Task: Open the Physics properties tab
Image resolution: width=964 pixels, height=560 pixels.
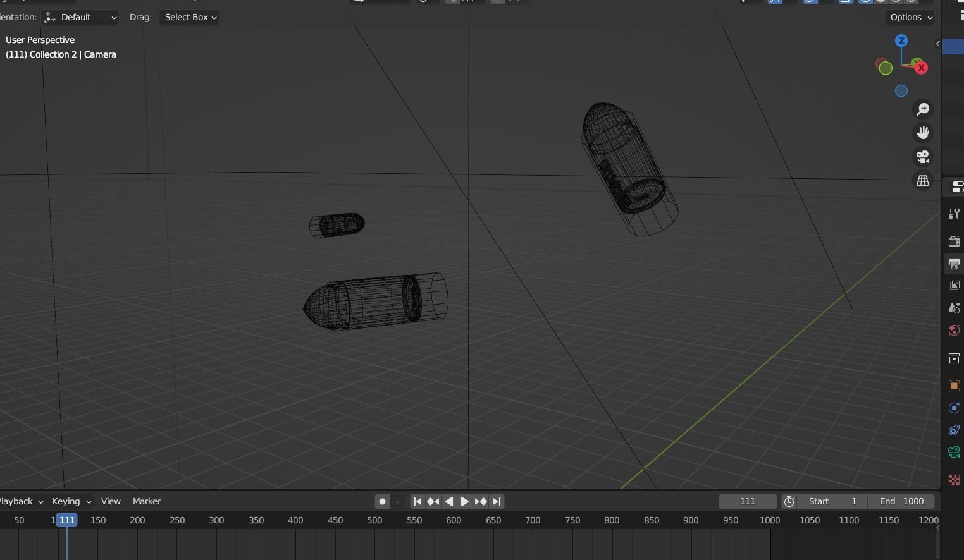Action: point(954,408)
